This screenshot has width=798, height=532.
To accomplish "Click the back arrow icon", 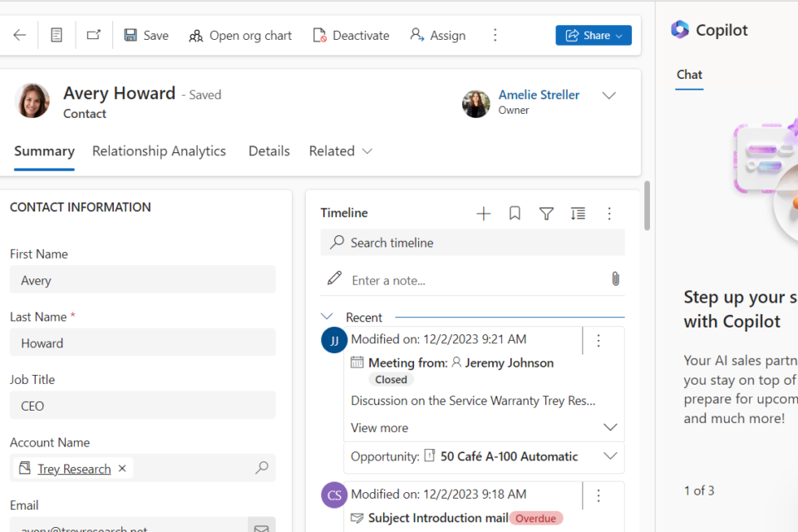I will [x=20, y=35].
